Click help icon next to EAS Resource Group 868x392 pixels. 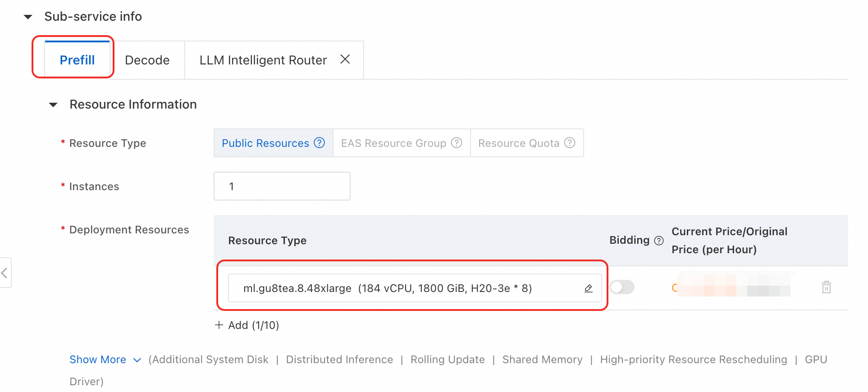click(x=457, y=143)
